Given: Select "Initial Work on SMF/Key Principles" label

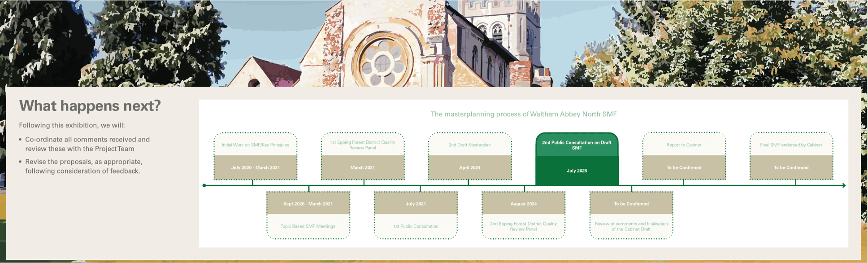Looking at the screenshot, I should pos(256,145).
